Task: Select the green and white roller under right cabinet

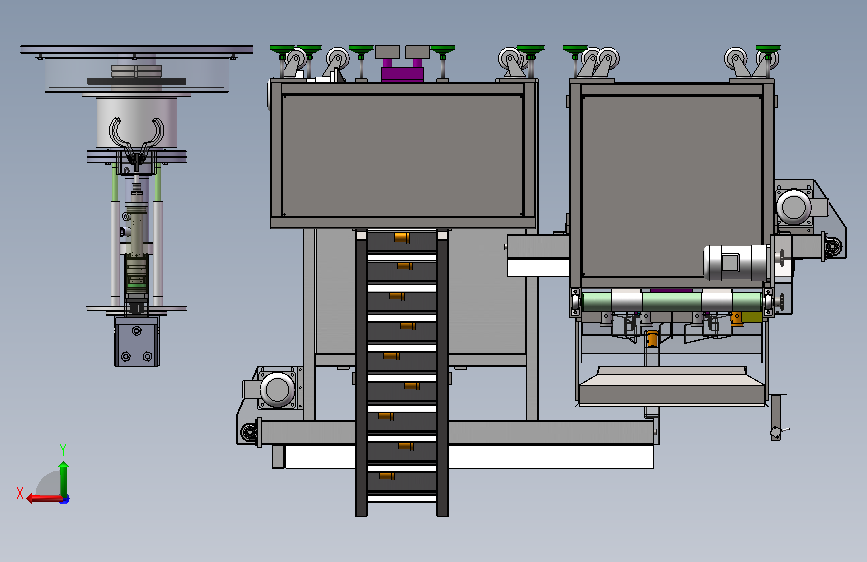Action: (672, 301)
